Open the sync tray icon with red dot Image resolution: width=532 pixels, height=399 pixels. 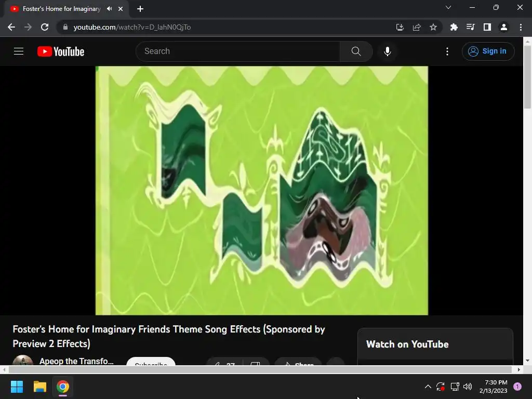click(441, 387)
